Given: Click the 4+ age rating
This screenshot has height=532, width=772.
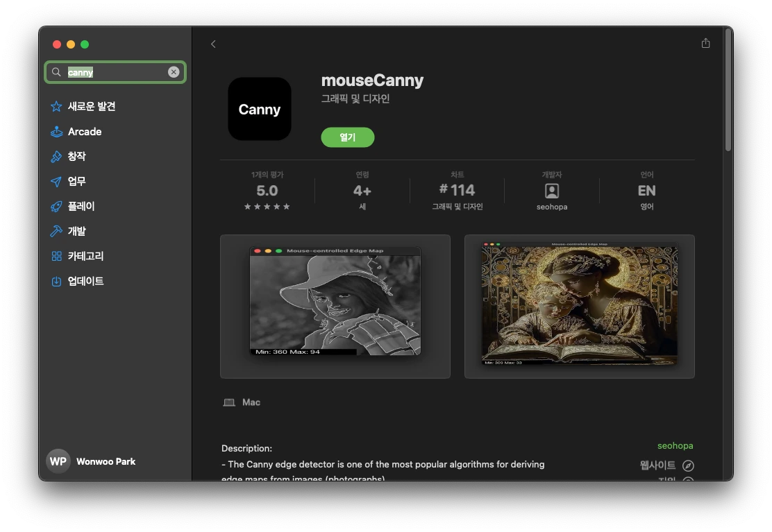Looking at the screenshot, I should (x=362, y=190).
